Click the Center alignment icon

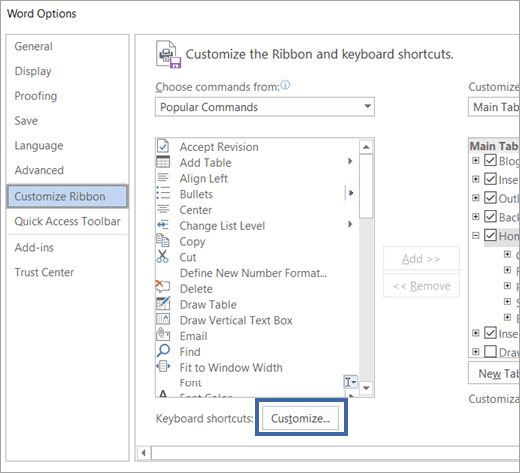point(163,209)
